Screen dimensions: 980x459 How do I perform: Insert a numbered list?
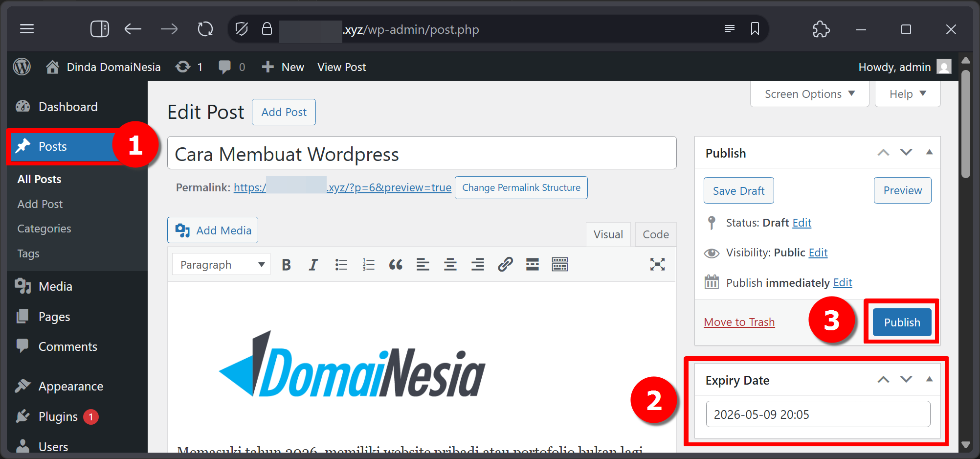click(x=369, y=265)
